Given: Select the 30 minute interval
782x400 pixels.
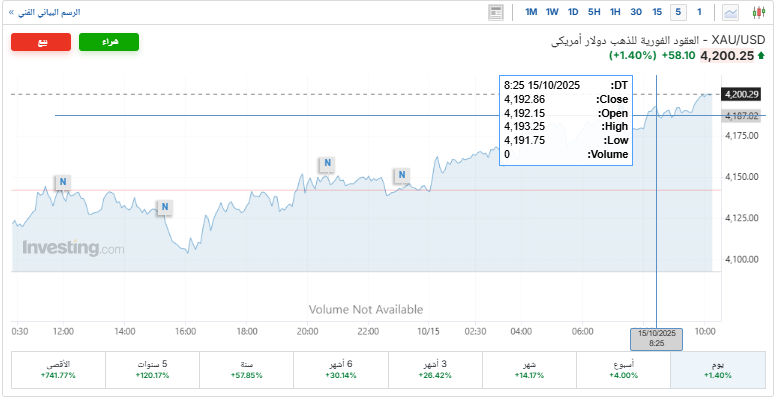Looking at the screenshot, I should tap(636, 12).
